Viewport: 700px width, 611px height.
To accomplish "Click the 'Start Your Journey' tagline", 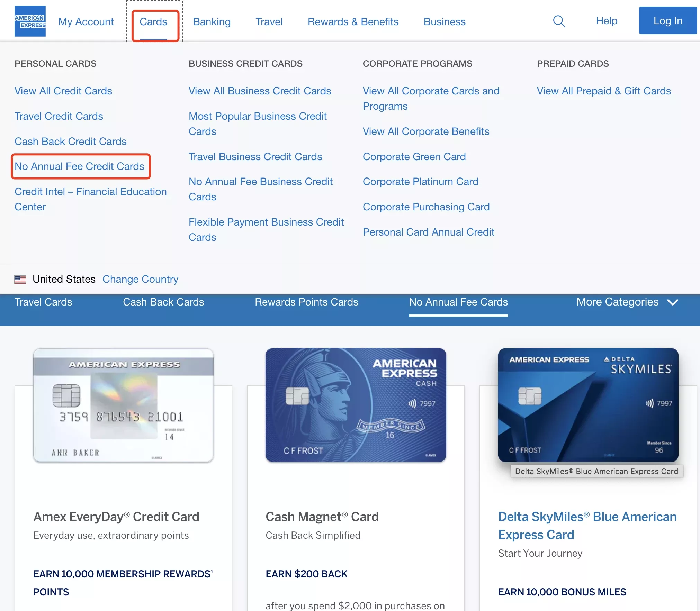I will click(540, 553).
